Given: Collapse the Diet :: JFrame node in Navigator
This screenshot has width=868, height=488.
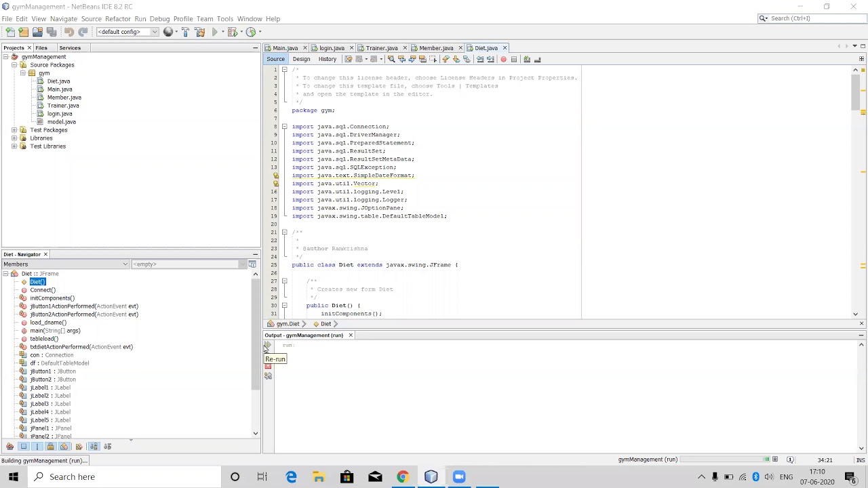Looking at the screenshot, I should [x=5, y=274].
